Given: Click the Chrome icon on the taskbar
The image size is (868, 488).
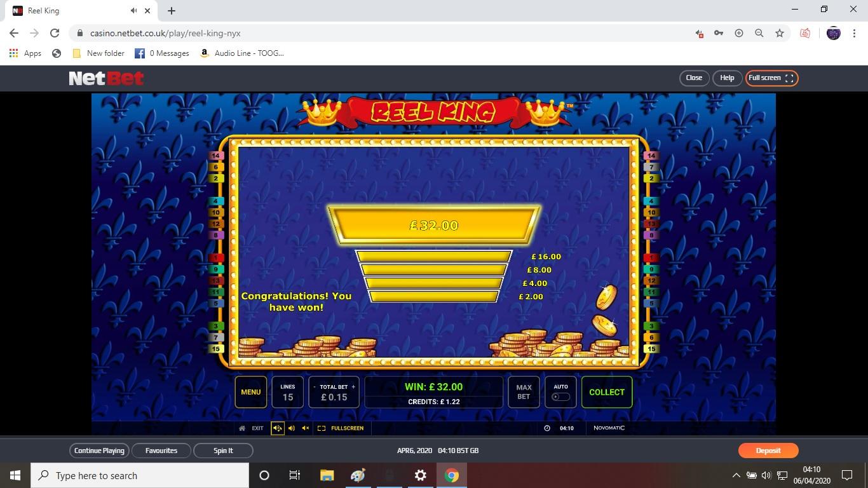Looking at the screenshot, I should pos(452,475).
